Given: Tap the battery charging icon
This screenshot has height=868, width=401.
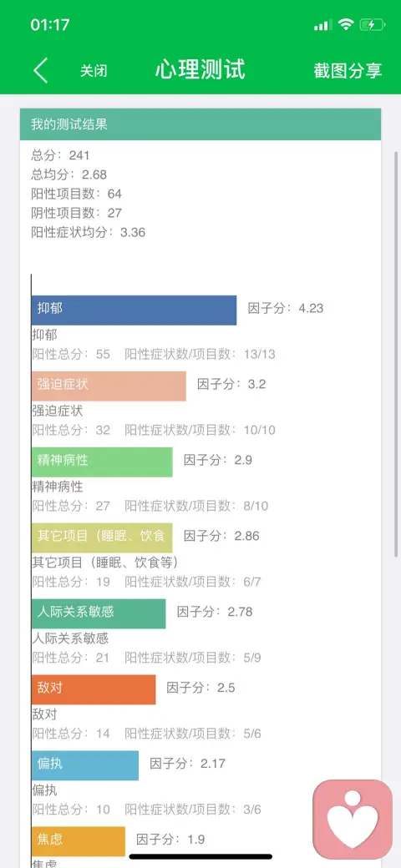Looking at the screenshot, I should tap(371, 24).
